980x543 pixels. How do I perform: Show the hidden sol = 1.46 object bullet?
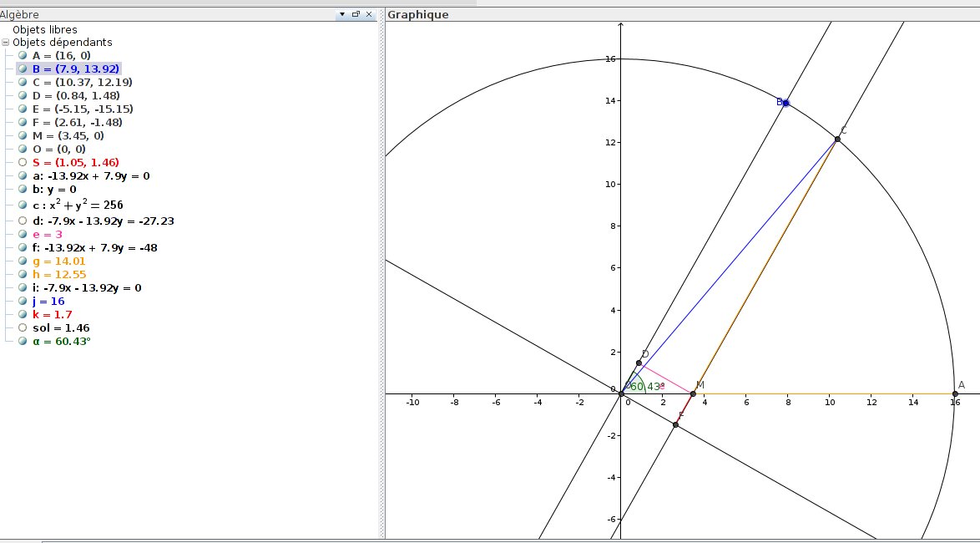23,327
